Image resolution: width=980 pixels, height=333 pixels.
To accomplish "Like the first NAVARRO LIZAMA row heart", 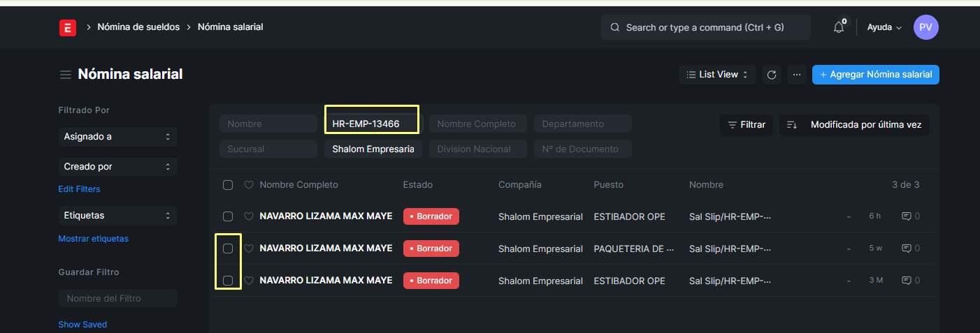I will (x=248, y=216).
